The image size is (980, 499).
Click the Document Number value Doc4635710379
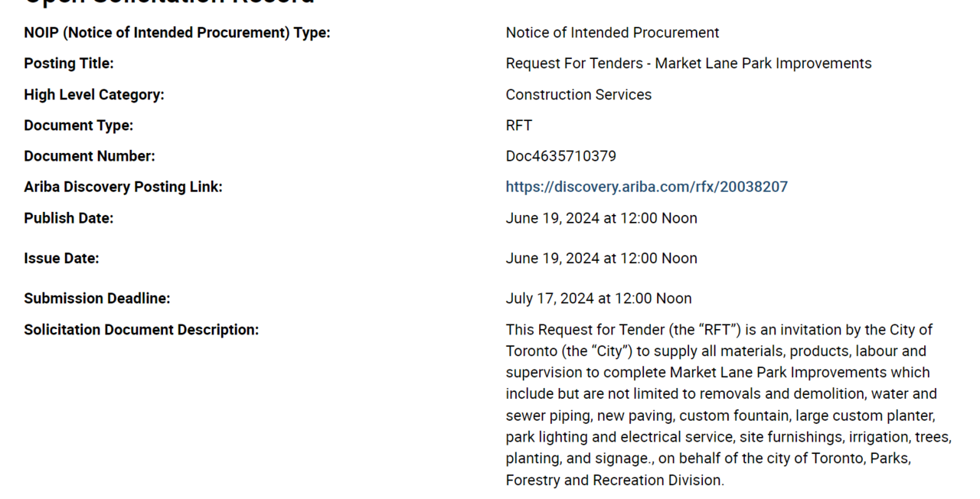(560, 156)
